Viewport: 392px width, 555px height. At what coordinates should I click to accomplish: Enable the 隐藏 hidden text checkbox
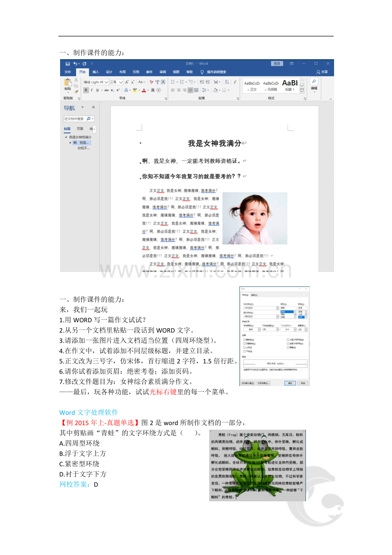(288, 347)
